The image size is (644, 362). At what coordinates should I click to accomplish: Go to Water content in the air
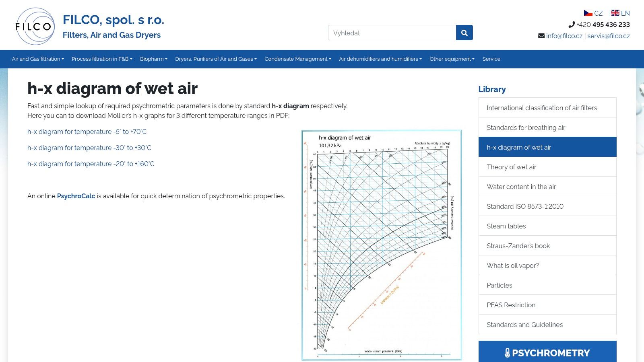pyautogui.click(x=547, y=187)
